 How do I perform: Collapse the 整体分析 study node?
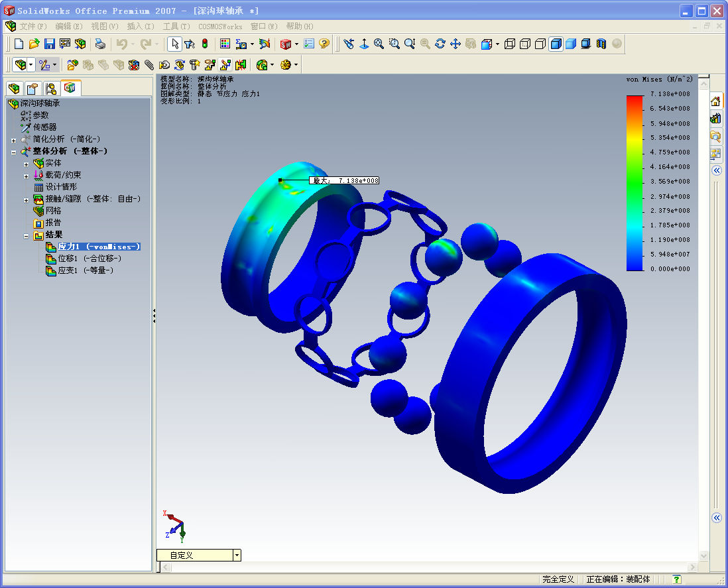(13, 152)
